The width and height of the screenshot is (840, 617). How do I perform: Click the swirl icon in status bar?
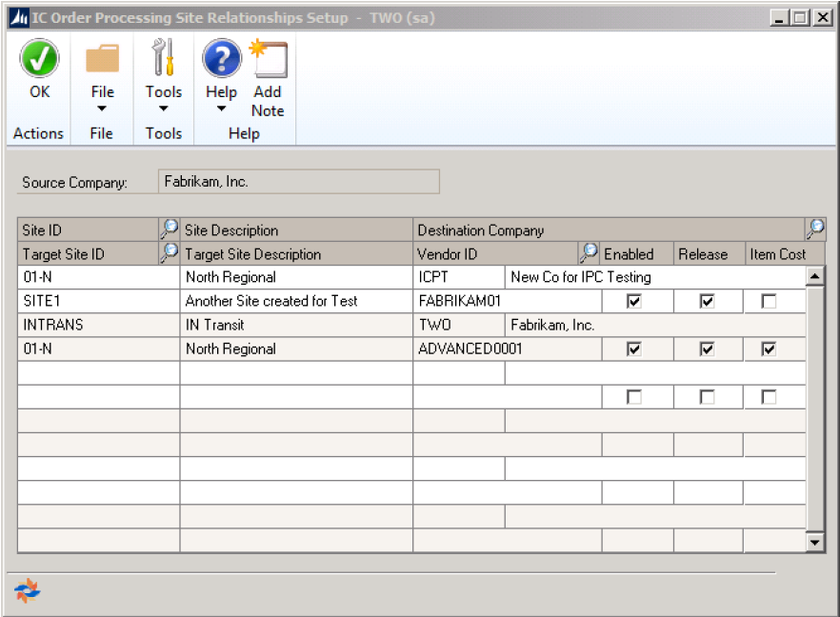[28, 591]
